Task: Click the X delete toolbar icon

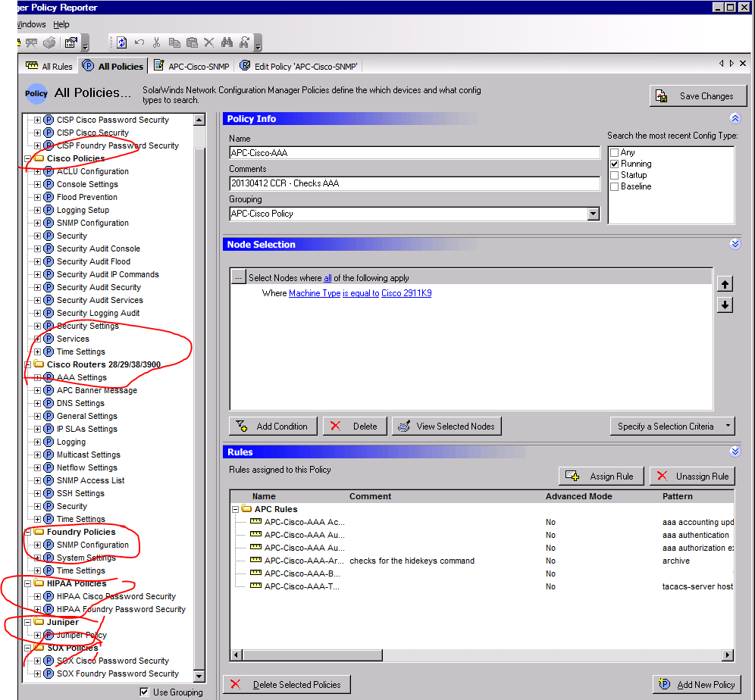Action: (x=208, y=42)
